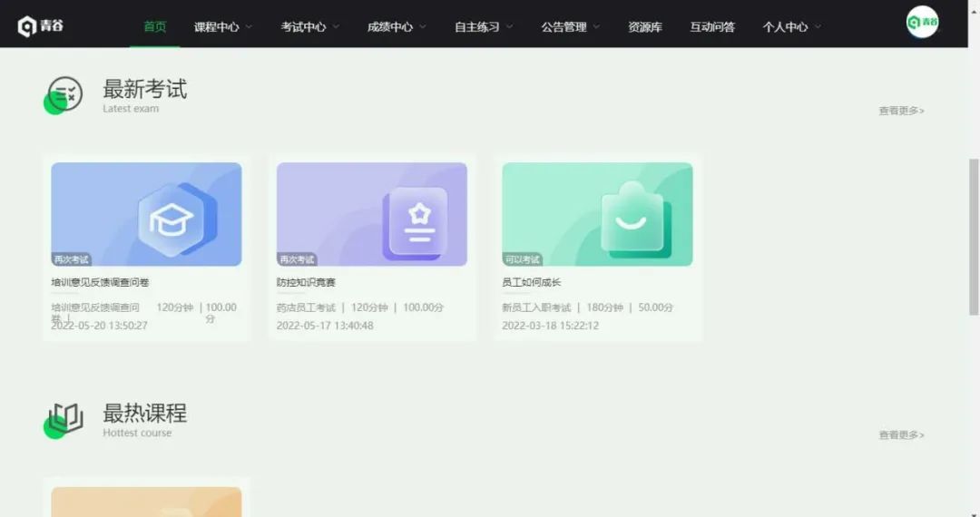Expand the 成绩中心 dropdown menu
Screen dimensions: 980x517
397,27
